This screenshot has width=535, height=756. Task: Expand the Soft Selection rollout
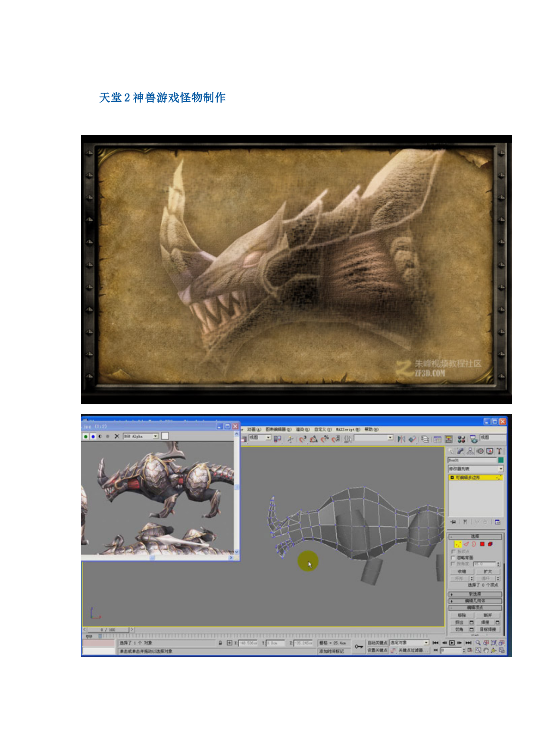(475, 594)
